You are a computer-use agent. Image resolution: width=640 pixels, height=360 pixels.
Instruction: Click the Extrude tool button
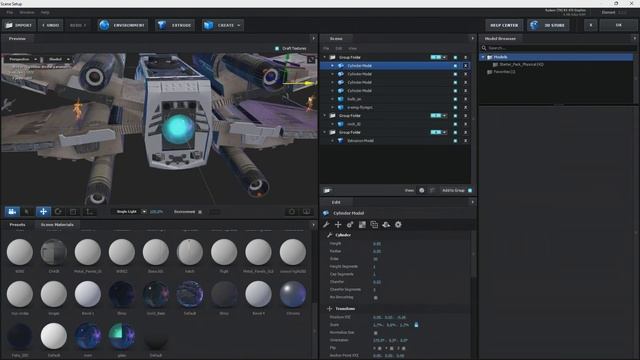[x=175, y=25]
